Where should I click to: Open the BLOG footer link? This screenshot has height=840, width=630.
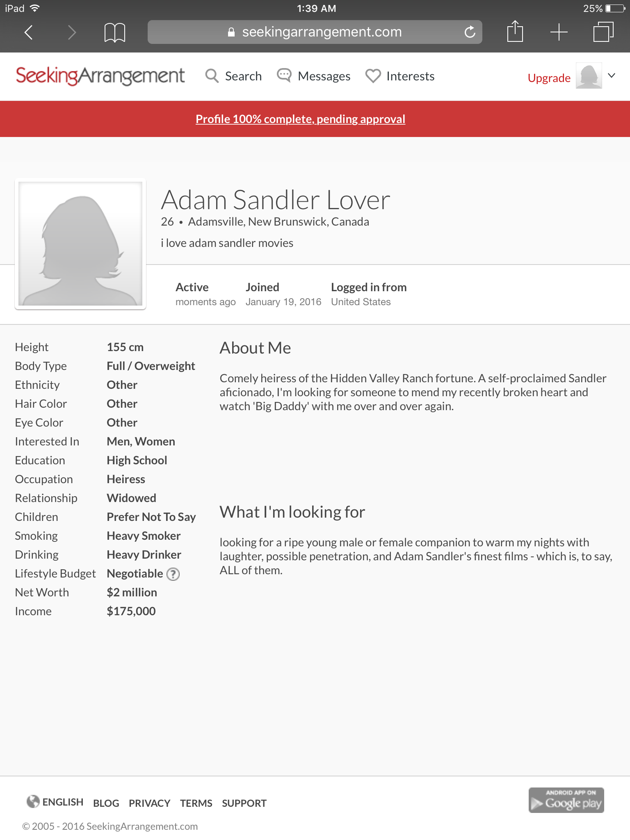click(106, 803)
